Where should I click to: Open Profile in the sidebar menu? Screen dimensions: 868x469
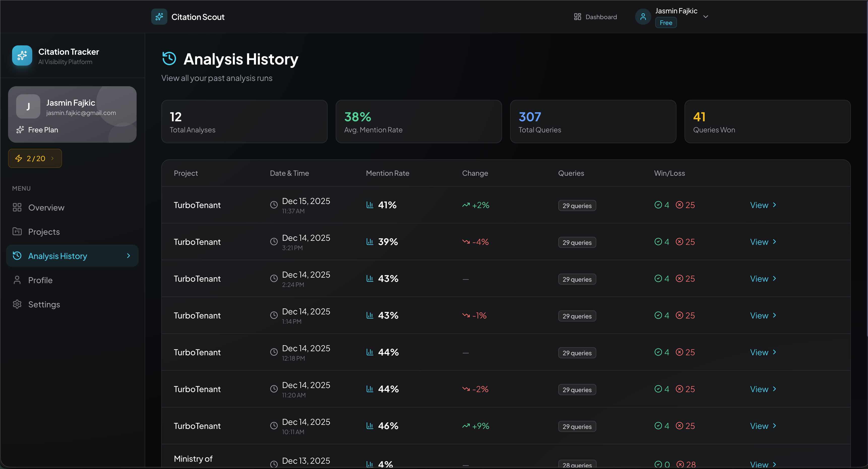pyautogui.click(x=40, y=280)
